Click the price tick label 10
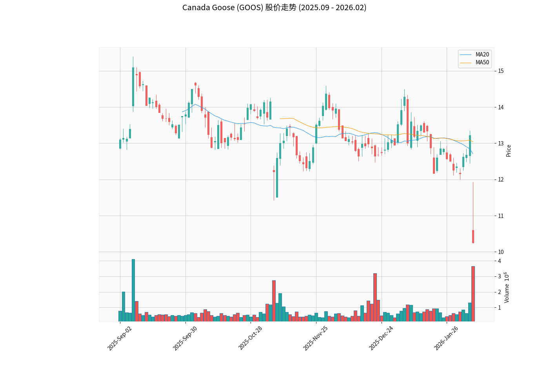 (x=501, y=252)
